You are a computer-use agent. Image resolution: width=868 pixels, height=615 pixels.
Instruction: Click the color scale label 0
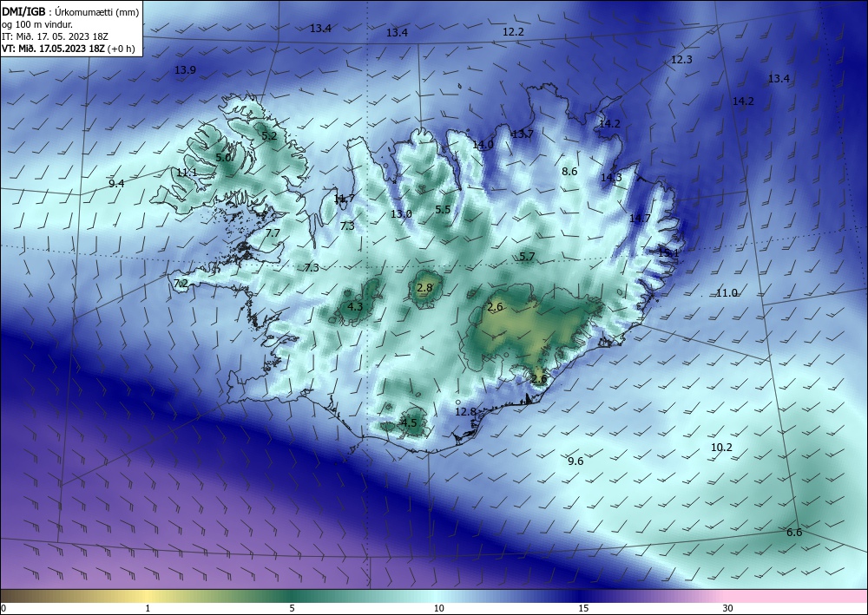pyautogui.click(x=3, y=609)
